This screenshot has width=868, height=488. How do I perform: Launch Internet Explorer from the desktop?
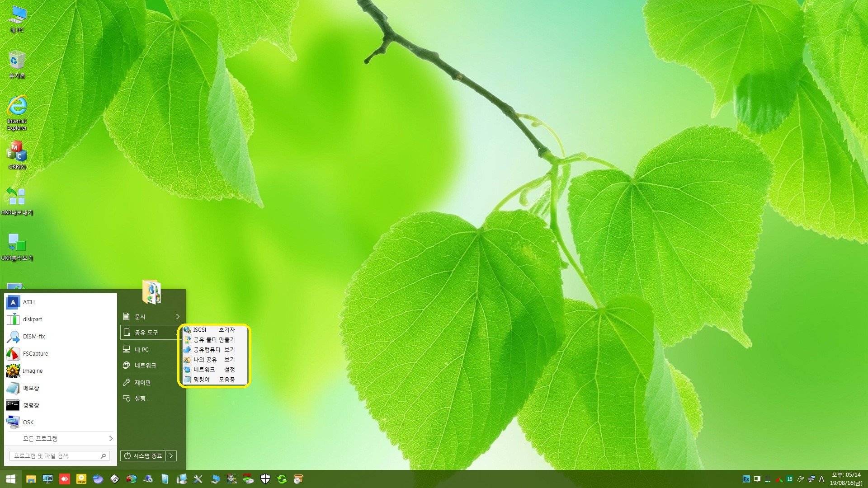tap(17, 113)
